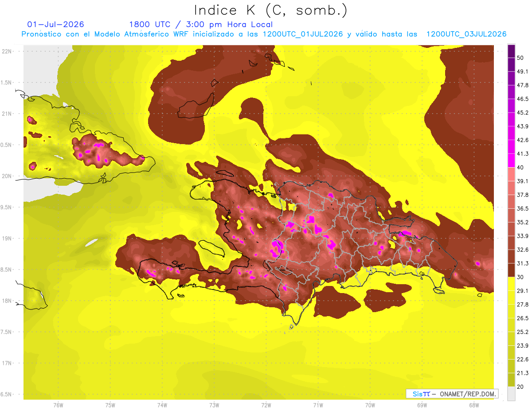Click the '30' legend value
The width and height of the screenshot is (532, 411).
click(521, 277)
